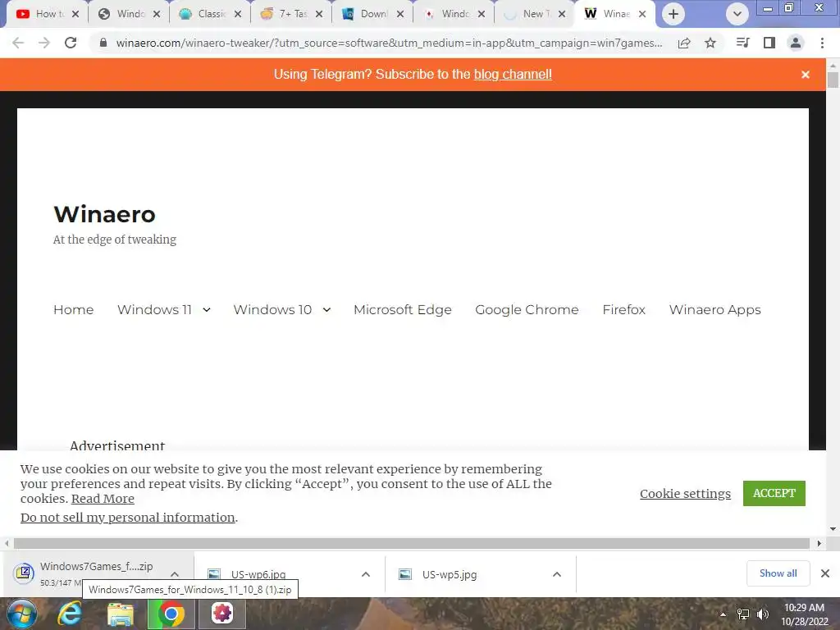Open the gear app on taskbar
840x630 pixels.
(x=221, y=614)
